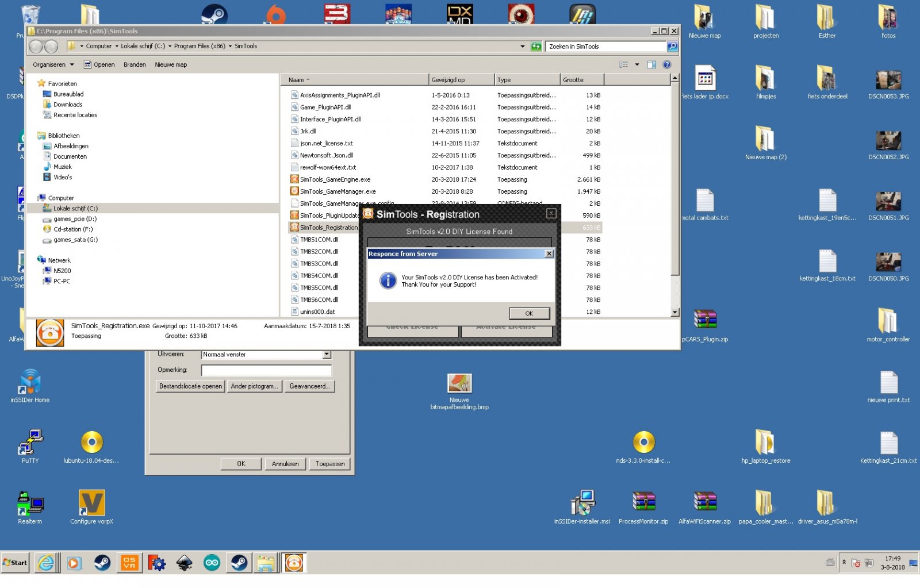920x588 pixels.
Task: Sort files by Naam column
Action: pos(355,80)
